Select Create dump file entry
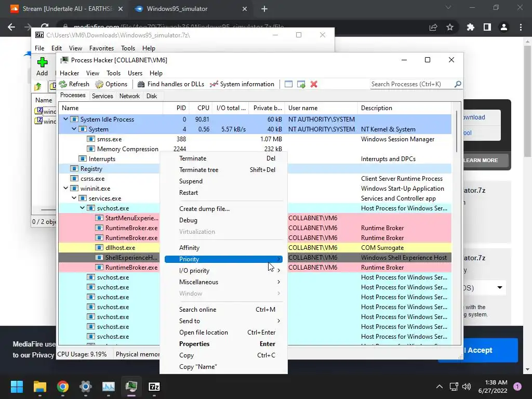Screen dimensions: 532x399 pyautogui.click(x=223, y=209)
